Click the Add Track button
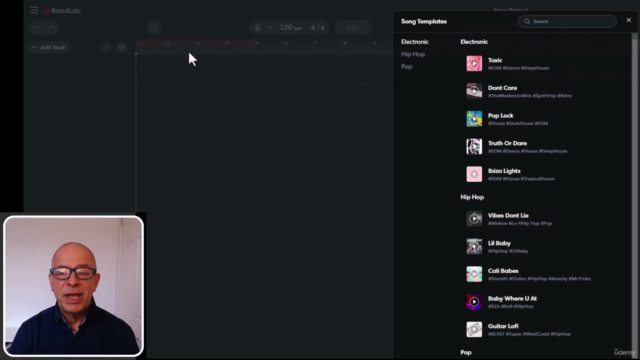Image resolution: width=640 pixels, height=360 pixels. 49,47
